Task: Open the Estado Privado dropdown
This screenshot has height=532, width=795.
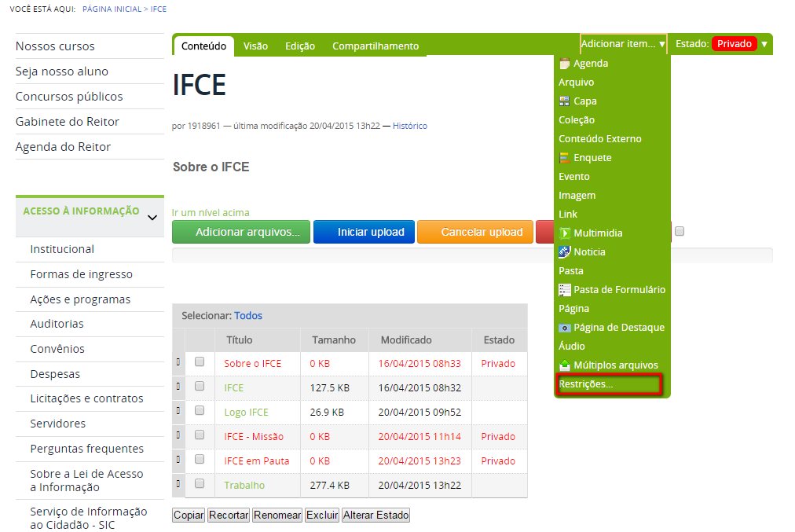Action: (721, 44)
